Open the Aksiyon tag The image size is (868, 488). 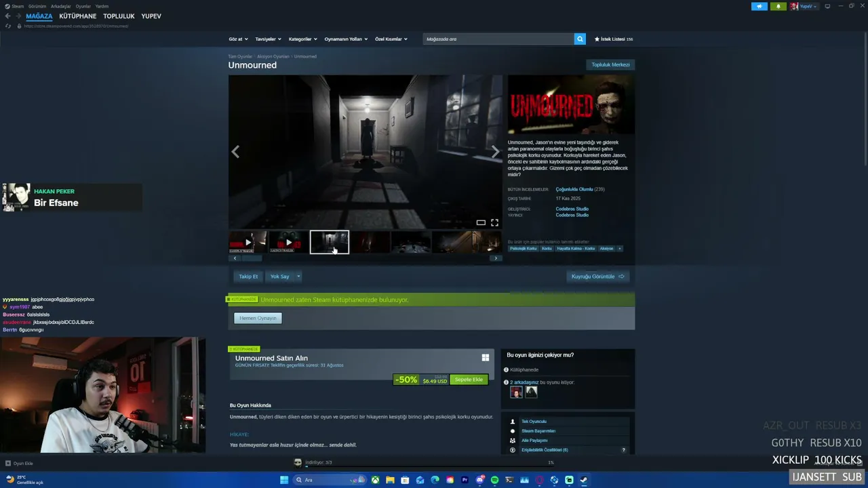click(x=606, y=249)
